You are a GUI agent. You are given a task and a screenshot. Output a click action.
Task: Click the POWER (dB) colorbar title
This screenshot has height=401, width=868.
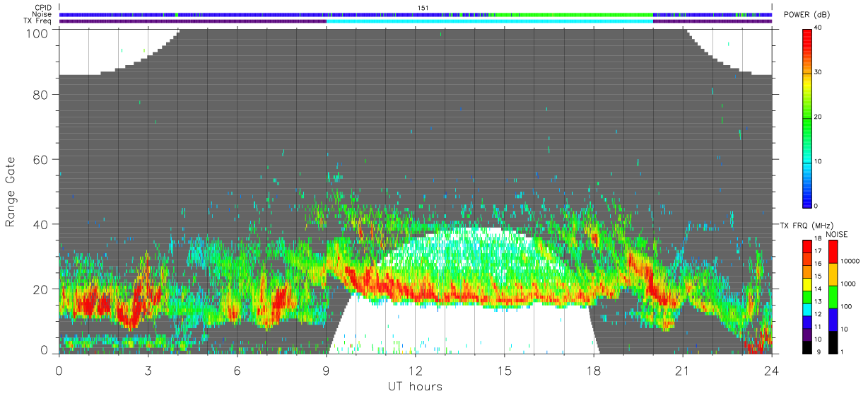807,15
